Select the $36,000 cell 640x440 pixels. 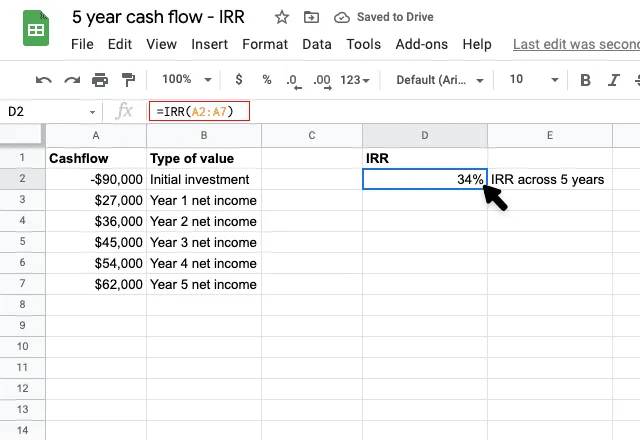[x=96, y=221]
